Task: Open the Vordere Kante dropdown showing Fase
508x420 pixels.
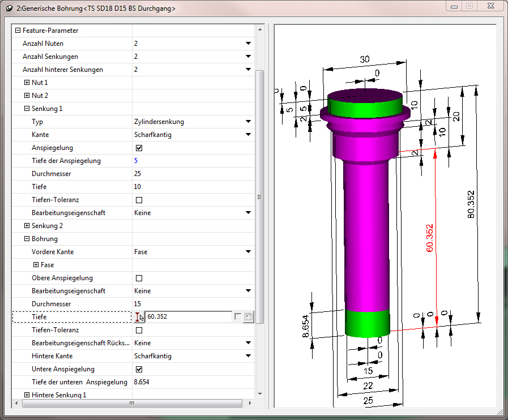Action: [248, 252]
